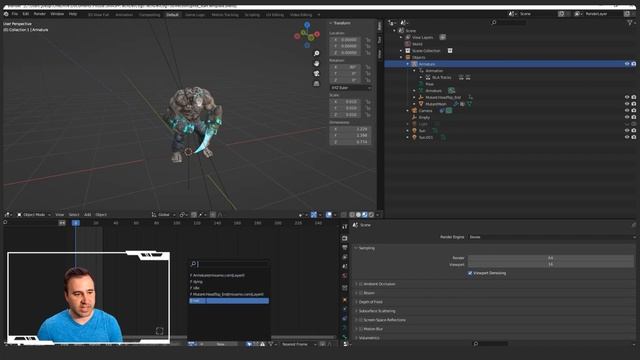
Task: Open the viewport Select menu
Action: tap(74, 215)
